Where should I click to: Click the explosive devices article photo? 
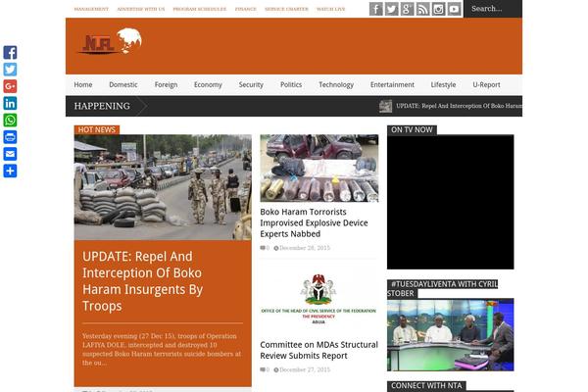point(319,168)
